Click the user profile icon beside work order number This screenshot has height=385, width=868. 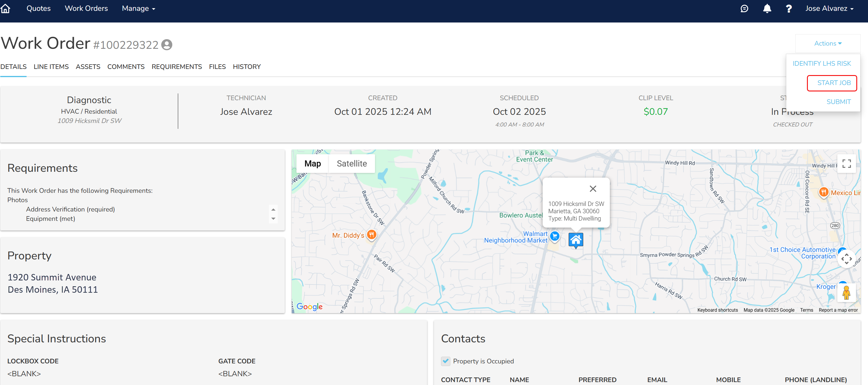(167, 45)
